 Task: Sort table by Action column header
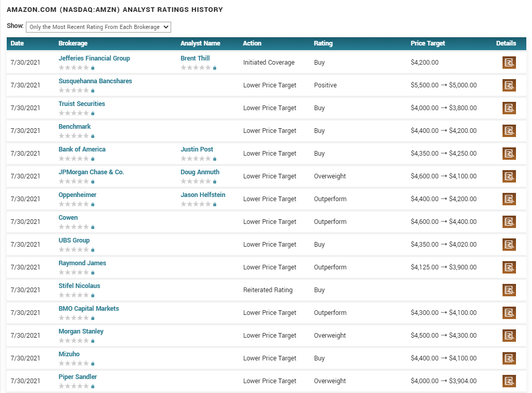252,43
